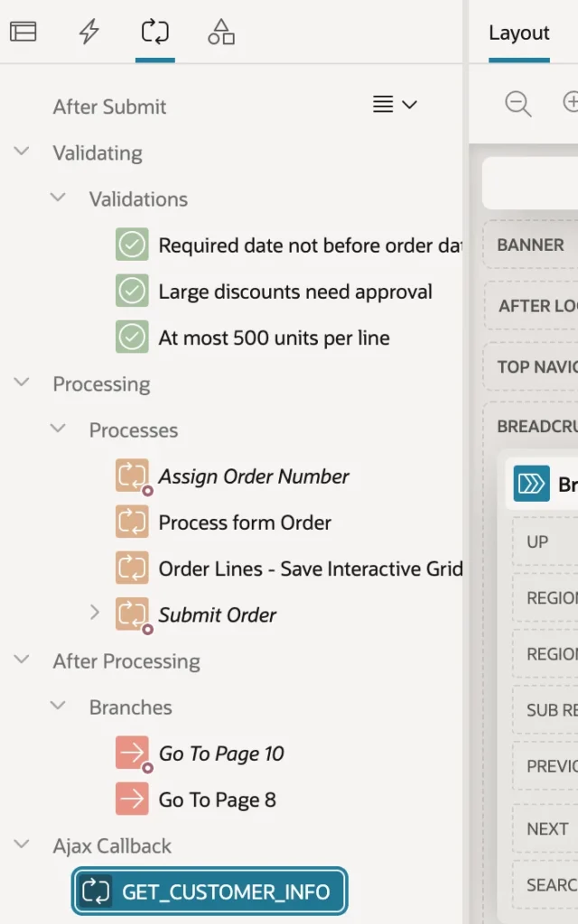Image resolution: width=578 pixels, height=924 pixels.
Task: Click the Go To Page 10 branch icon
Action: coord(132,753)
